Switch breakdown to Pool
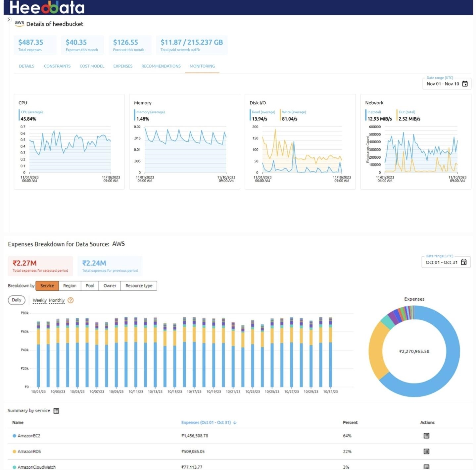The width and height of the screenshot is (476, 470). click(x=89, y=286)
